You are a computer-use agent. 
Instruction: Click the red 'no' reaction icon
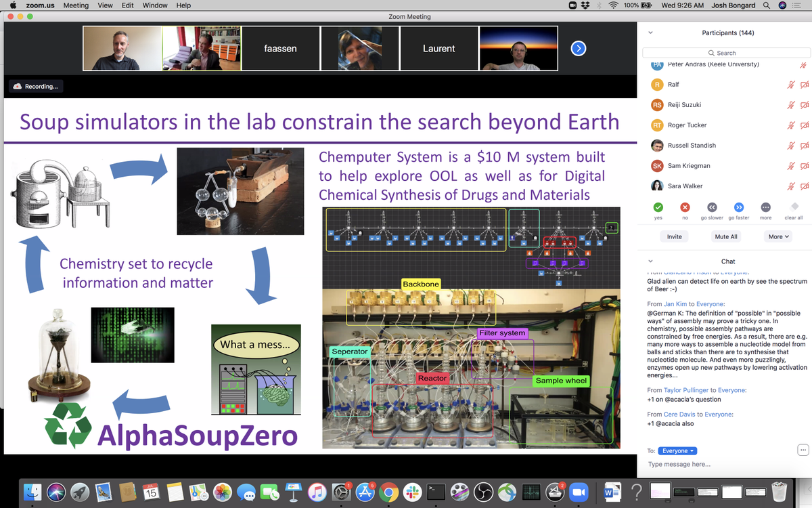[x=685, y=207]
